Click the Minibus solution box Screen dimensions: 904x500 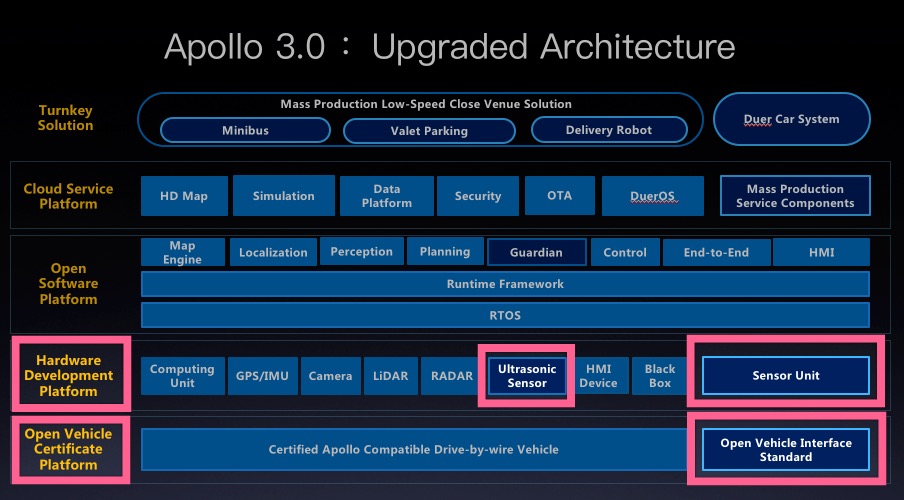click(245, 130)
